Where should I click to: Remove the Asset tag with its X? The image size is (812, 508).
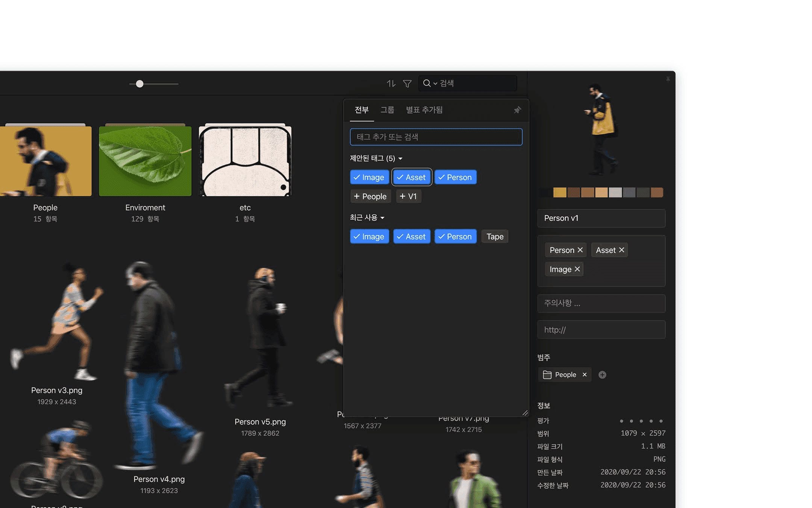621,250
